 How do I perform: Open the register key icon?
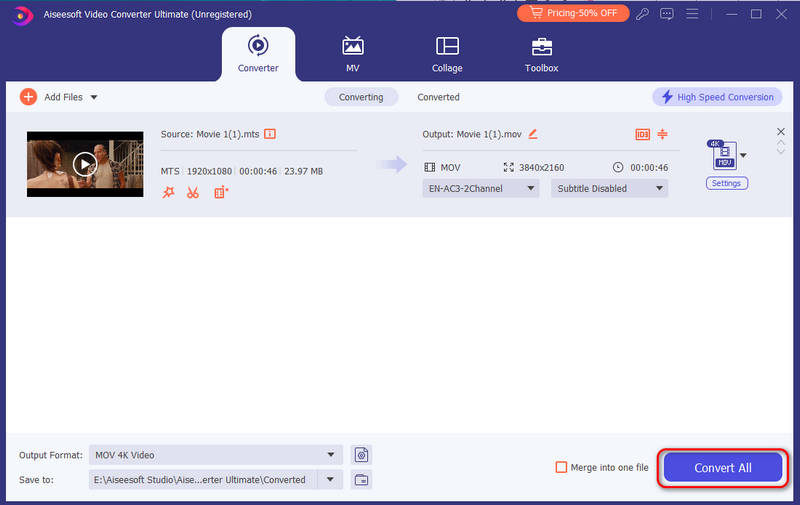click(x=642, y=14)
